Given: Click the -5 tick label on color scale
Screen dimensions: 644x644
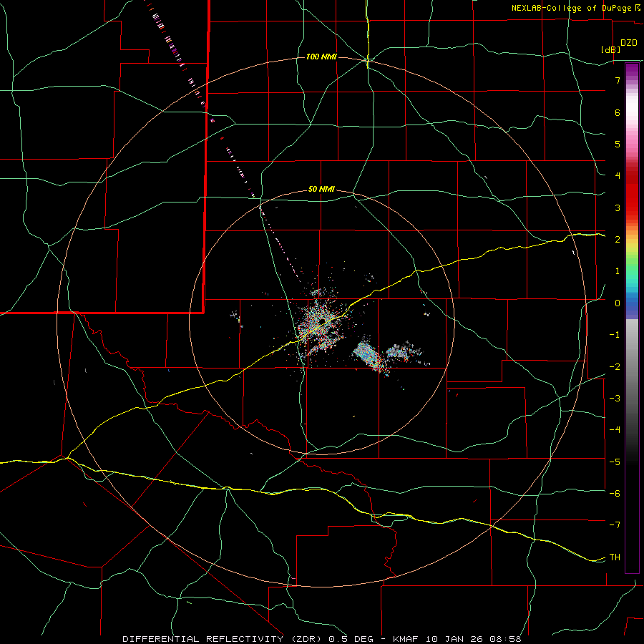Looking at the screenshot, I should point(615,462).
